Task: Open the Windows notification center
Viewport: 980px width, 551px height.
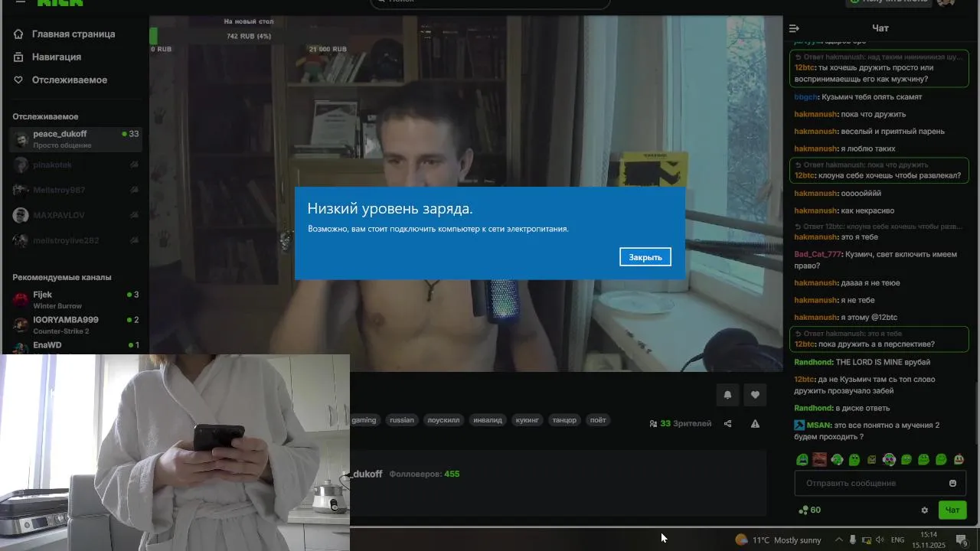Action: [x=962, y=540]
